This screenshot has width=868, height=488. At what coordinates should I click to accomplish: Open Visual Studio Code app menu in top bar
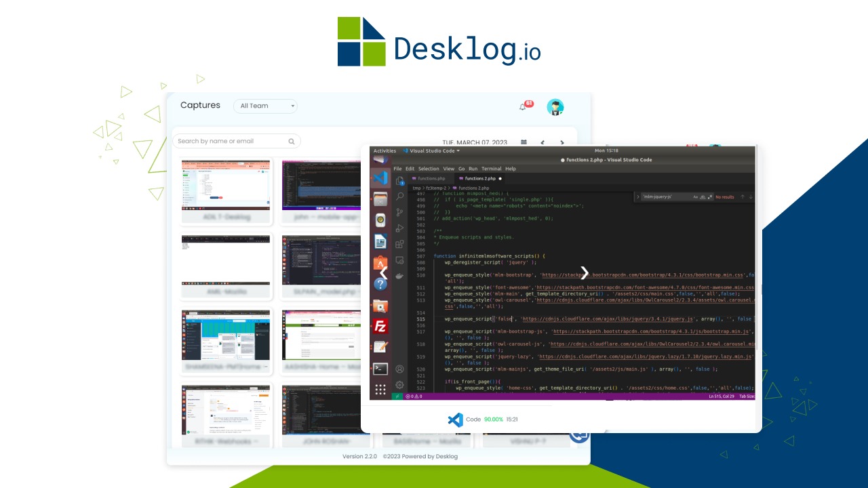click(431, 150)
